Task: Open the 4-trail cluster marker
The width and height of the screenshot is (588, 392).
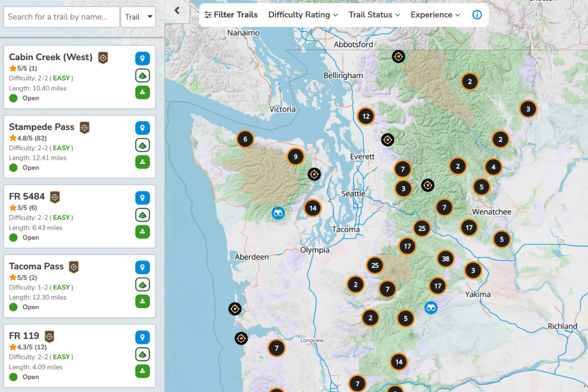Action: pyautogui.click(x=493, y=167)
